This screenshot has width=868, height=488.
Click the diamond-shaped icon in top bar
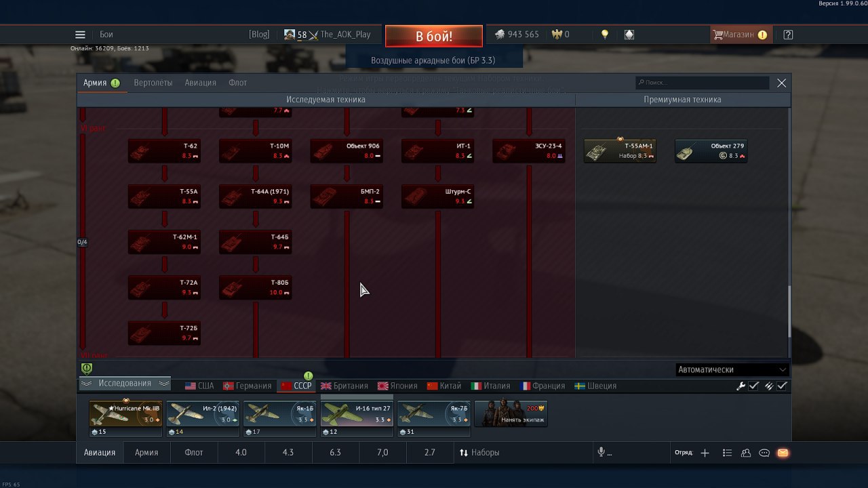tap(629, 35)
